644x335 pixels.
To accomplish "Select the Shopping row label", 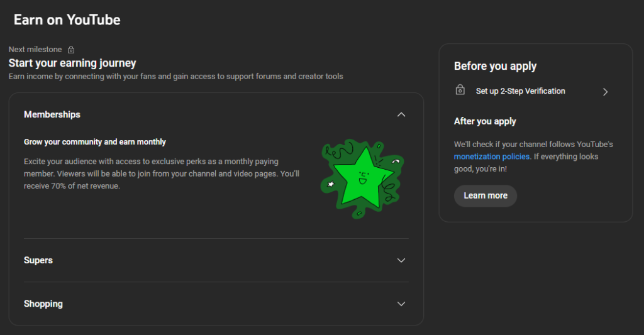I will pos(43,304).
